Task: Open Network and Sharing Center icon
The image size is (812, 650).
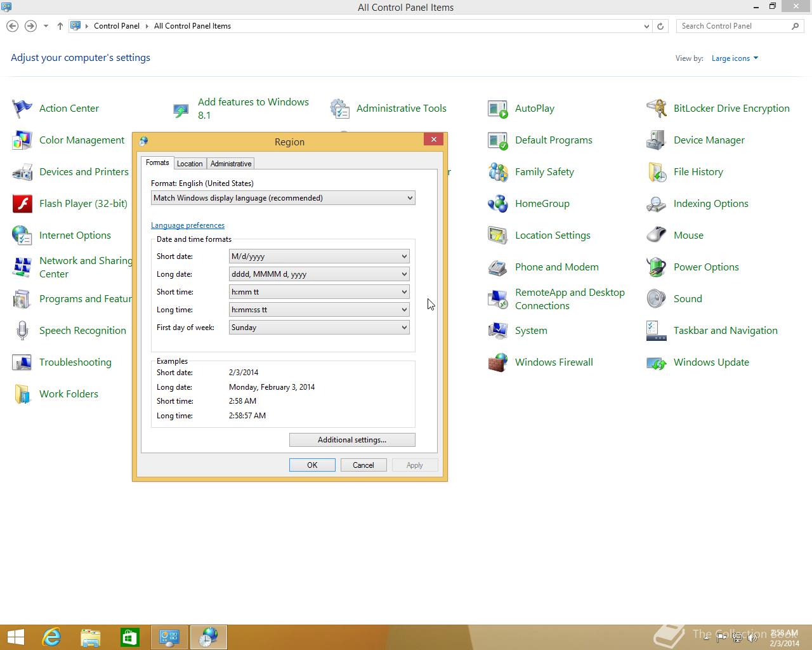Action: 22,267
